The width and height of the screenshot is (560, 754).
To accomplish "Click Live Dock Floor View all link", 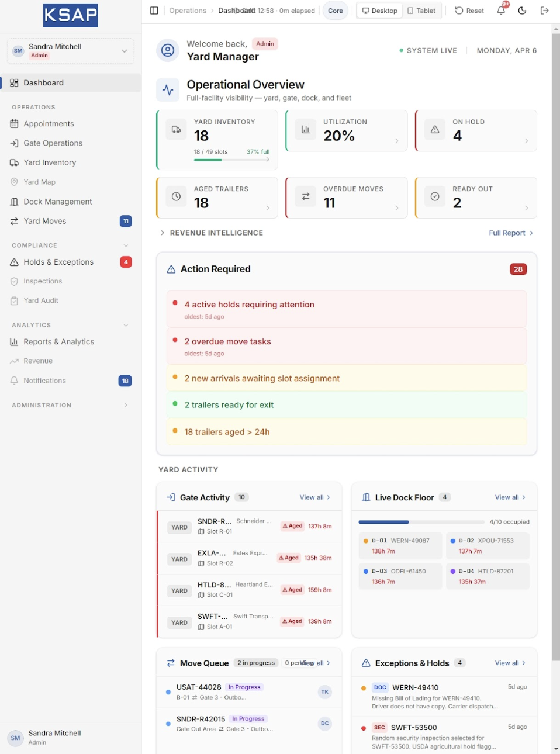I will click(x=510, y=497).
